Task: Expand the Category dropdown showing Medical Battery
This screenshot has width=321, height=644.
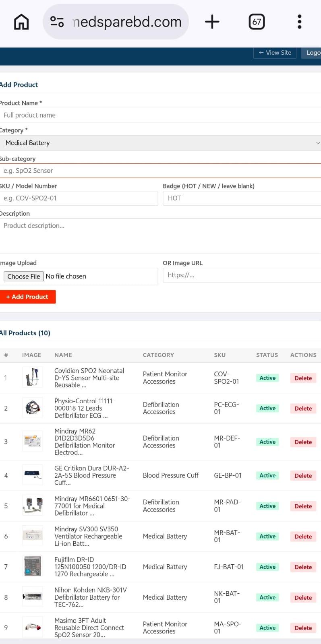Action: [x=160, y=143]
